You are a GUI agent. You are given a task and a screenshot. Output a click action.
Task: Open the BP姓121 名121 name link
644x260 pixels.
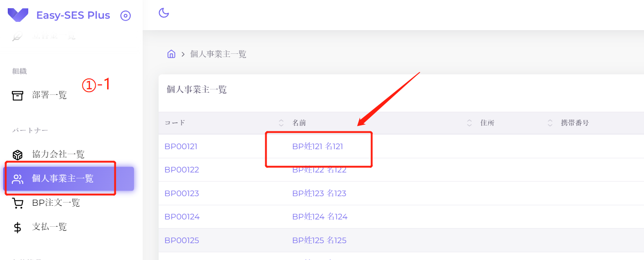pyautogui.click(x=317, y=146)
